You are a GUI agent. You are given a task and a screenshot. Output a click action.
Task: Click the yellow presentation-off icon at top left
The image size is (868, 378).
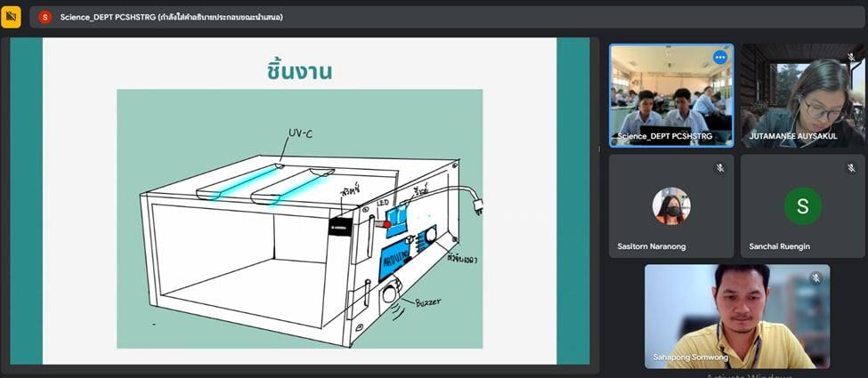tap(11, 17)
